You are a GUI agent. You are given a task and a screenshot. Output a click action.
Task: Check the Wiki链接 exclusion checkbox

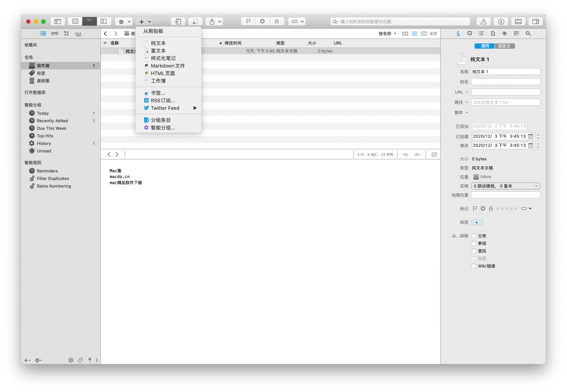coord(474,266)
